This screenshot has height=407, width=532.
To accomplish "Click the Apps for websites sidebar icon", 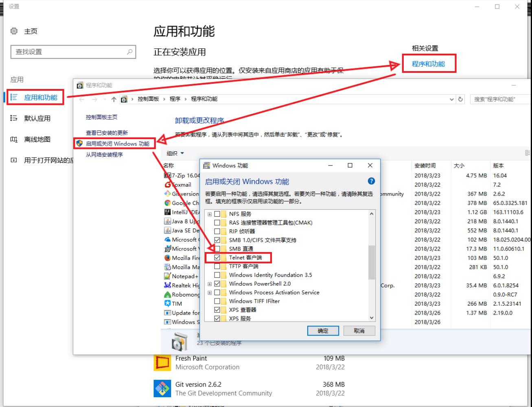I will pyautogui.click(x=14, y=160).
